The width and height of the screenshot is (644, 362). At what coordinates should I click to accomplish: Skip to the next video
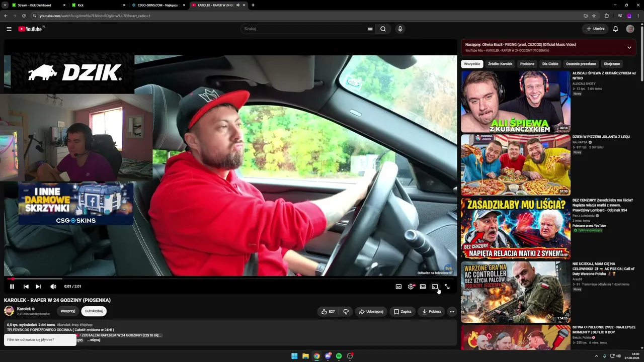click(x=38, y=287)
